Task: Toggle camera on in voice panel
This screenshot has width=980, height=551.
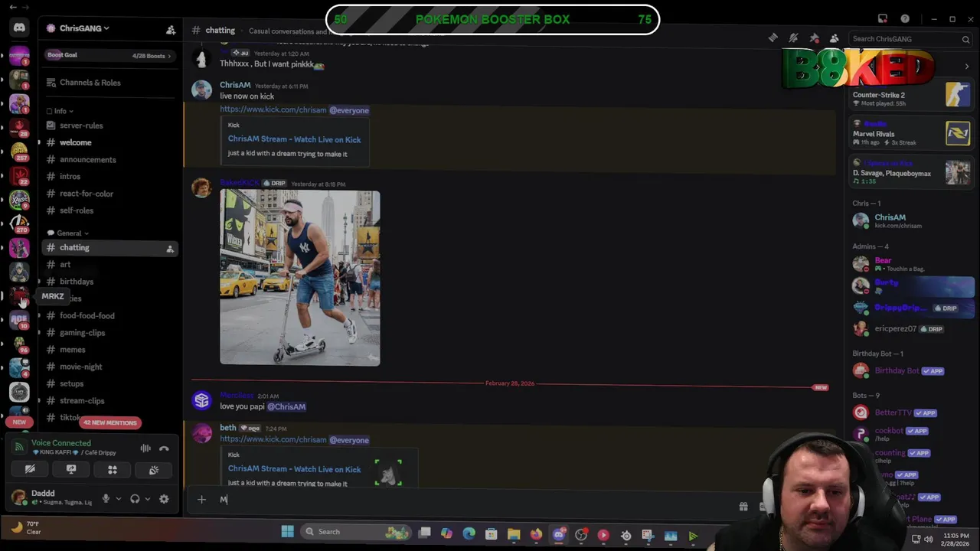Action: pyautogui.click(x=30, y=470)
